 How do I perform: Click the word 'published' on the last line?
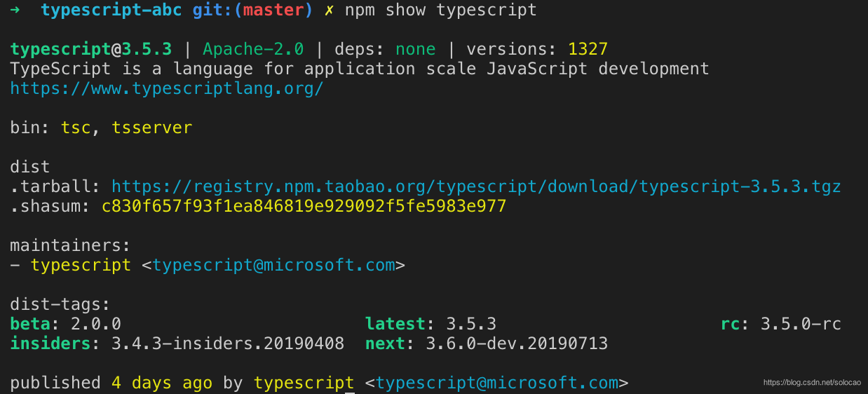pyautogui.click(x=55, y=383)
